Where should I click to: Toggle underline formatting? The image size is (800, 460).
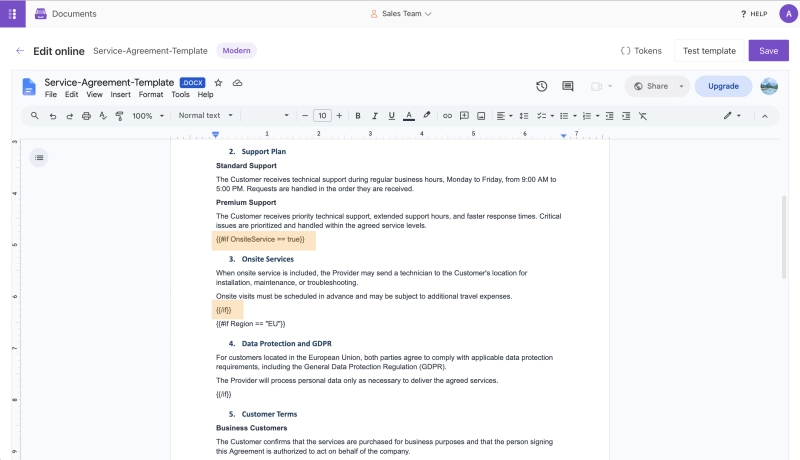click(391, 116)
